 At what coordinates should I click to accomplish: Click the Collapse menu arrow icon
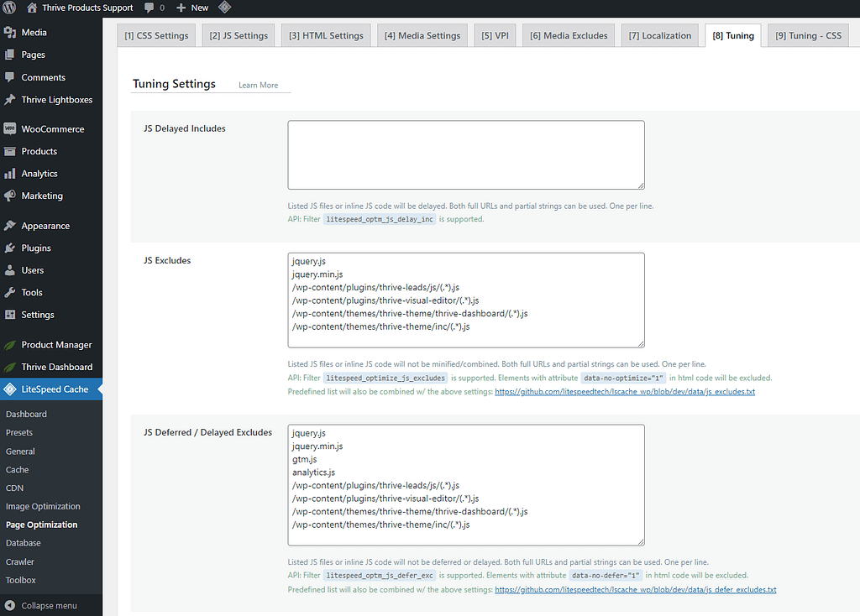coord(9,605)
